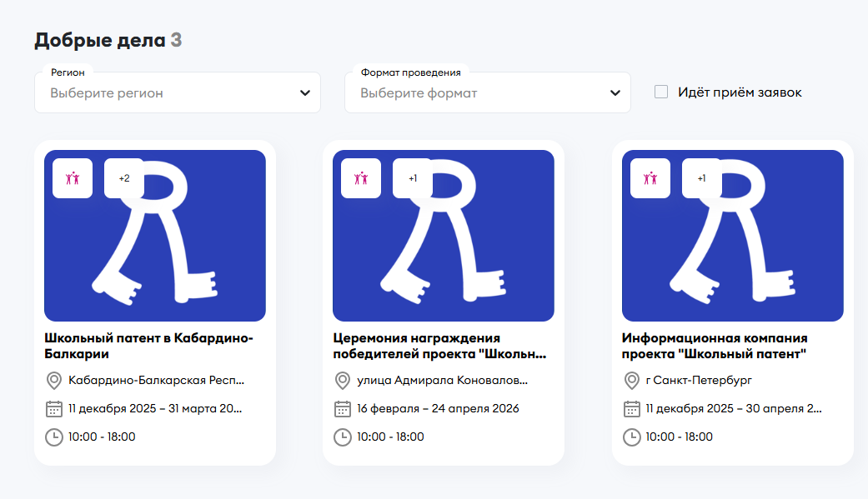This screenshot has width=868, height=499.
Task: Open Информационная компания проекта title link
Action: coord(715,346)
